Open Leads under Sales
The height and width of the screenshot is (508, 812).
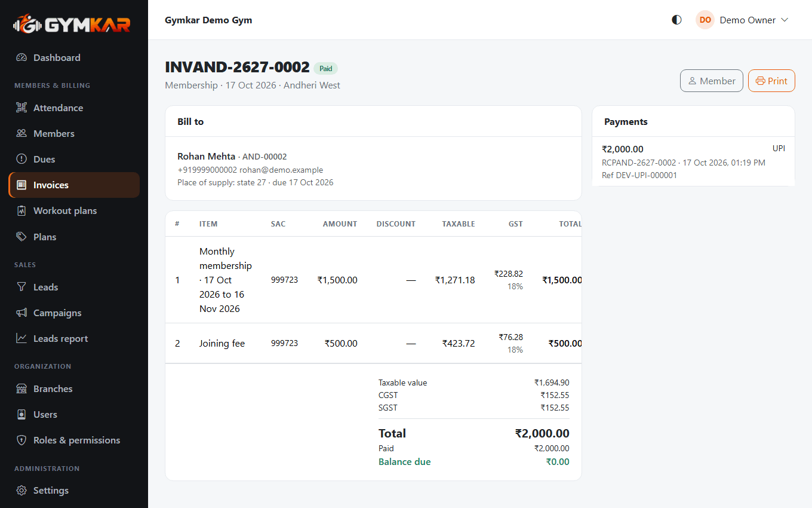pos(74,287)
